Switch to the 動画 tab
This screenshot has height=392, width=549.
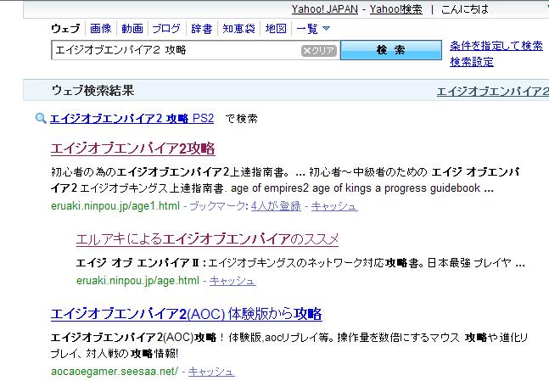132,28
